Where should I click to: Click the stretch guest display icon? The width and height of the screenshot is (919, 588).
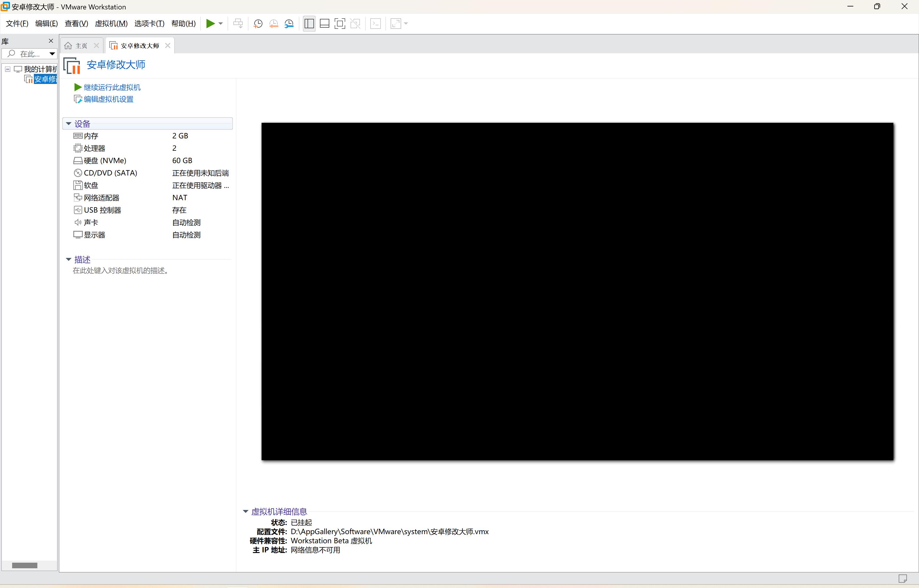(396, 24)
